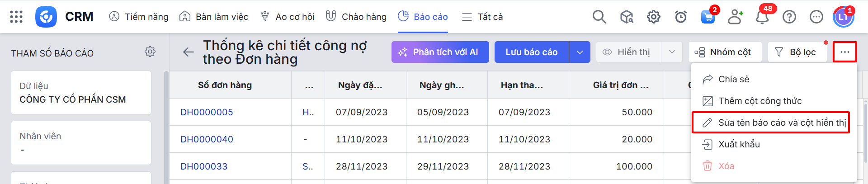Open the alarm clock reminders icon
This screenshot has height=184, width=868.
coord(680,17)
